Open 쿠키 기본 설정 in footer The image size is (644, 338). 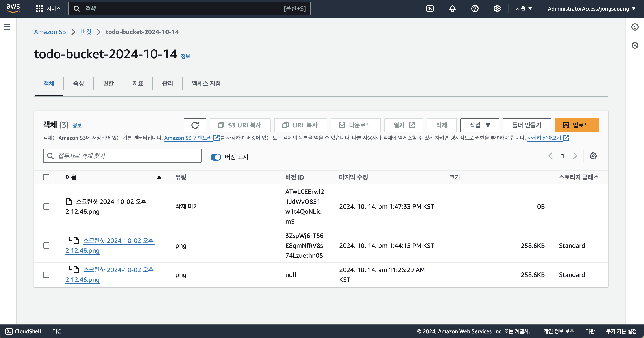(x=621, y=331)
